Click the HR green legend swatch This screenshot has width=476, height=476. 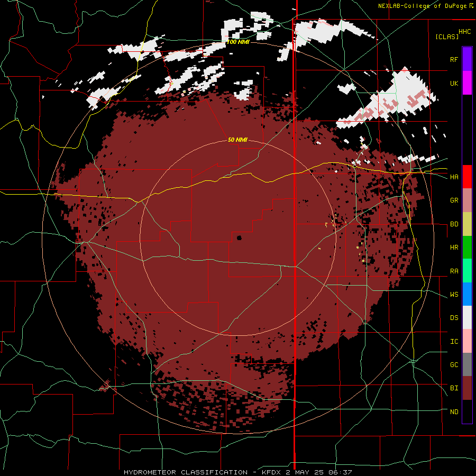[x=467, y=248]
